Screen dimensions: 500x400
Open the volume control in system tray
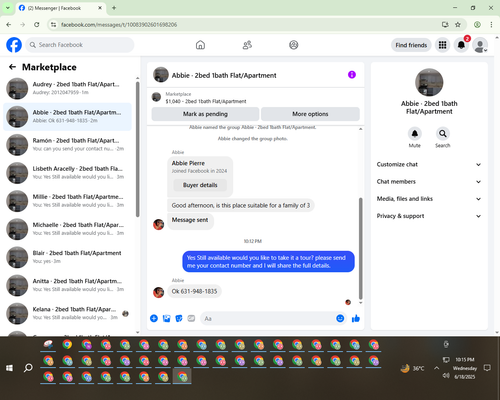click(446, 376)
